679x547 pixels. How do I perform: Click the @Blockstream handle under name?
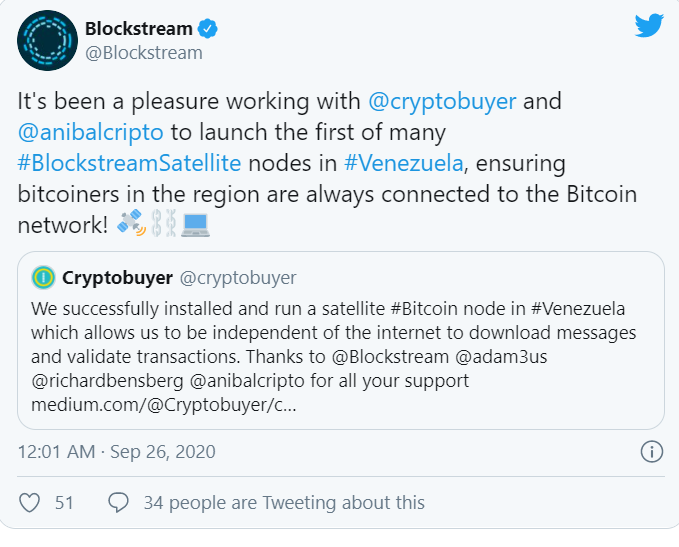pyautogui.click(x=143, y=53)
